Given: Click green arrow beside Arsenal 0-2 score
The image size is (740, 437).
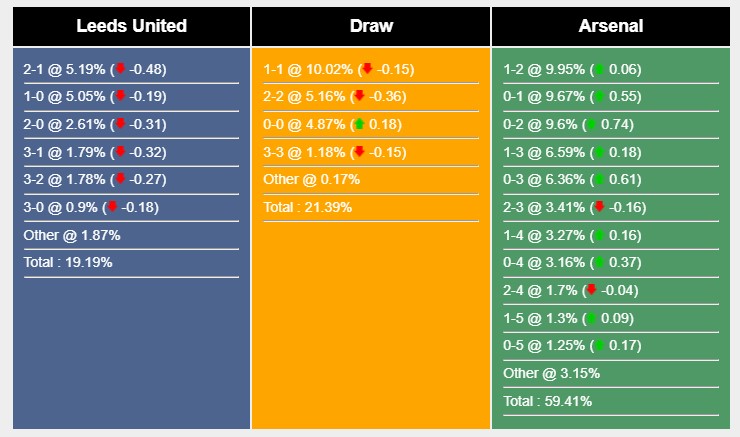Looking at the screenshot, I should tap(591, 124).
